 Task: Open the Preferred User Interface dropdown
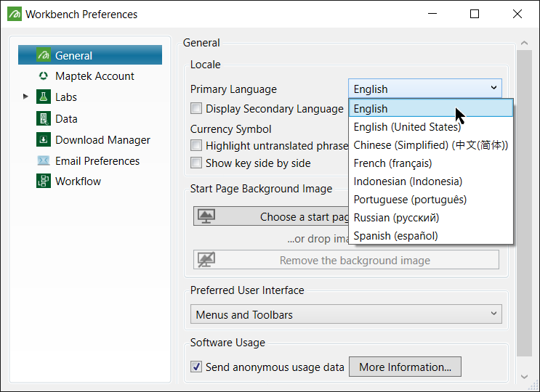tap(347, 314)
